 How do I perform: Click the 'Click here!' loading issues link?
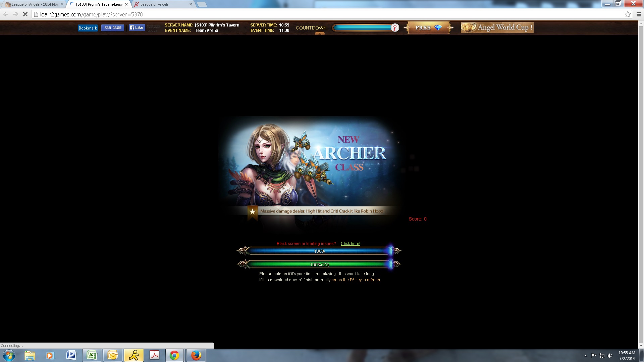pos(350,244)
